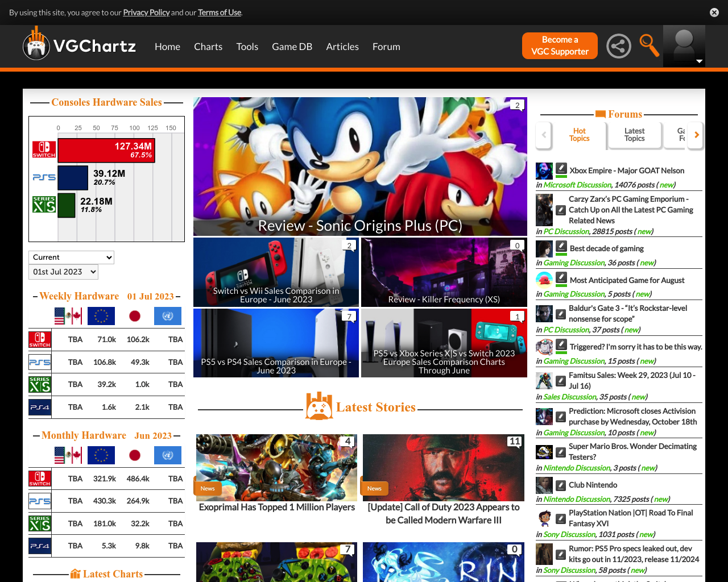The width and height of the screenshot is (728, 582).
Task: Click comment count 11 on Call of Duty story
Action: coord(515,441)
